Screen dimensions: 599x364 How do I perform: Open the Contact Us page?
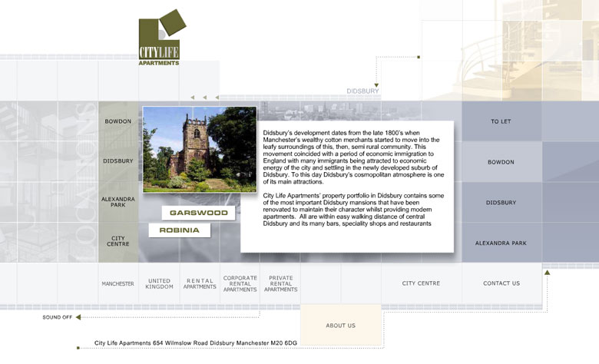[501, 283]
